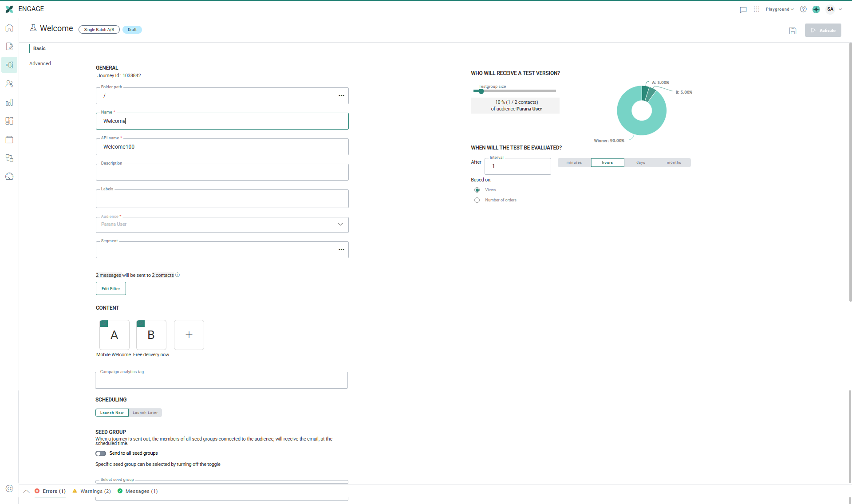Open the Warnings (2) tab
This screenshot has width=852, height=504.
coord(92,491)
